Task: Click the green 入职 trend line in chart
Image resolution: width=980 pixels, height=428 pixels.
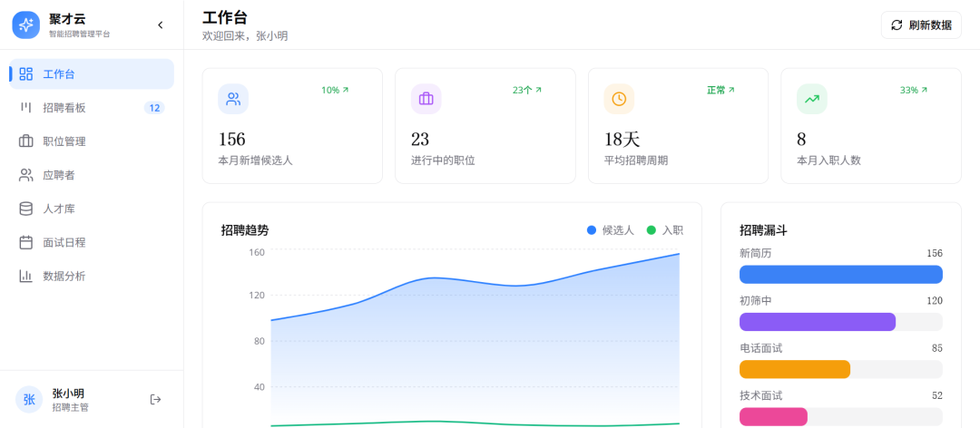Action: tap(475, 423)
